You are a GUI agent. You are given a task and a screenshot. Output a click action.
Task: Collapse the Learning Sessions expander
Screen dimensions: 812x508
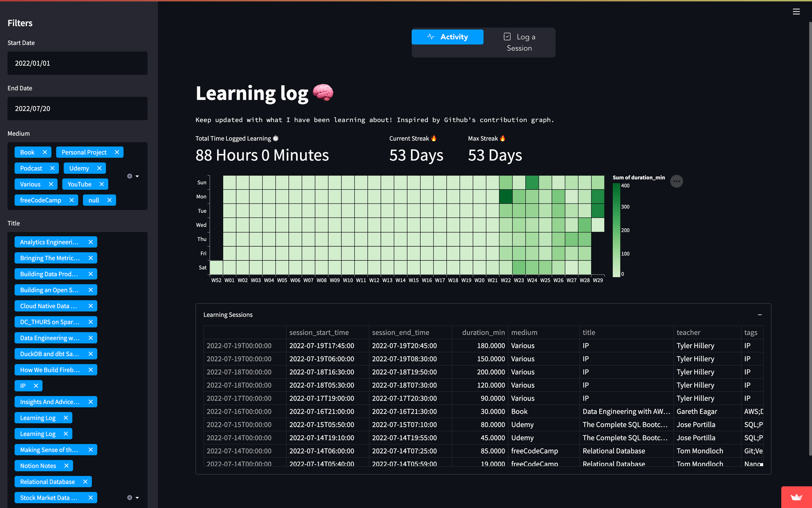(x=759, y=315)
